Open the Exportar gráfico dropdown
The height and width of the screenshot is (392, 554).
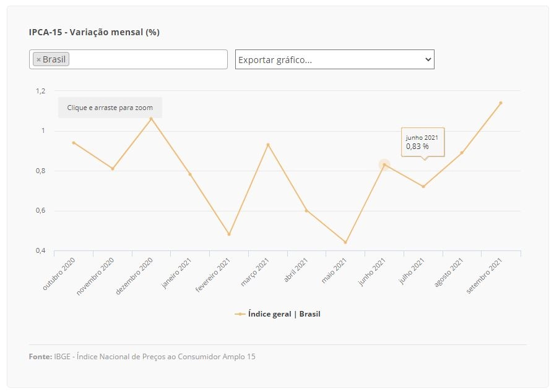(x=335, y=59)
